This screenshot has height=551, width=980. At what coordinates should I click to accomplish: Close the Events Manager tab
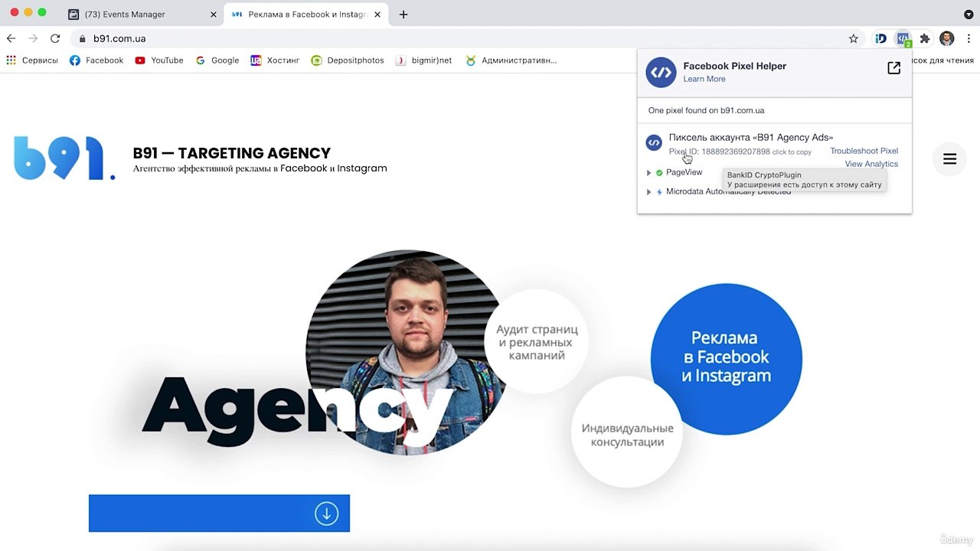pos(212,14)
